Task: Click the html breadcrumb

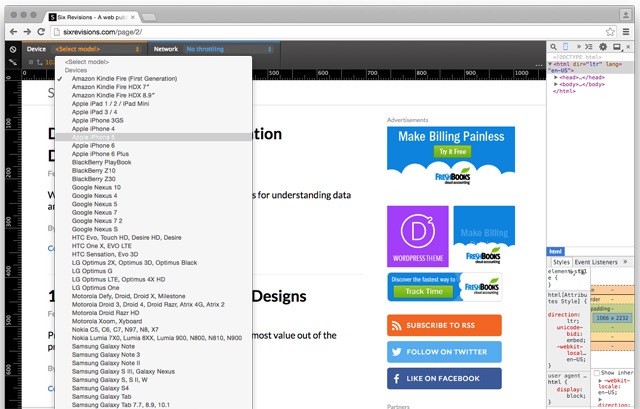Action: (555, 251)
